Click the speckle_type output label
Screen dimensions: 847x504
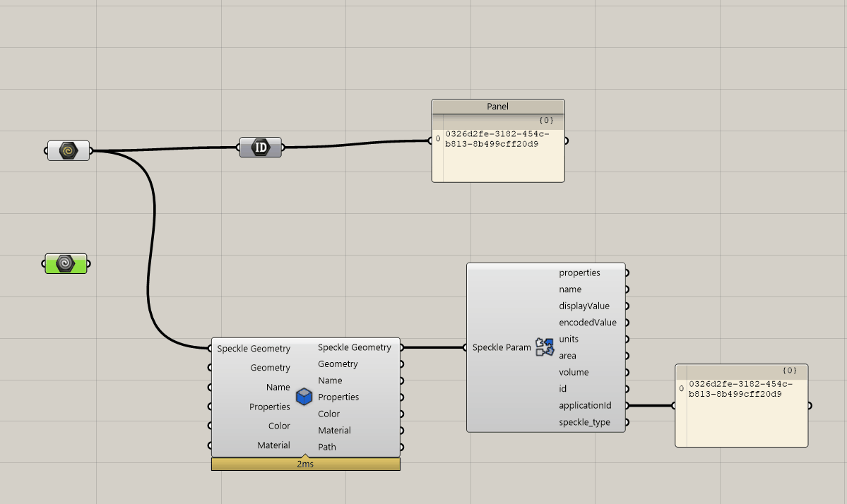tap(584, 422)
